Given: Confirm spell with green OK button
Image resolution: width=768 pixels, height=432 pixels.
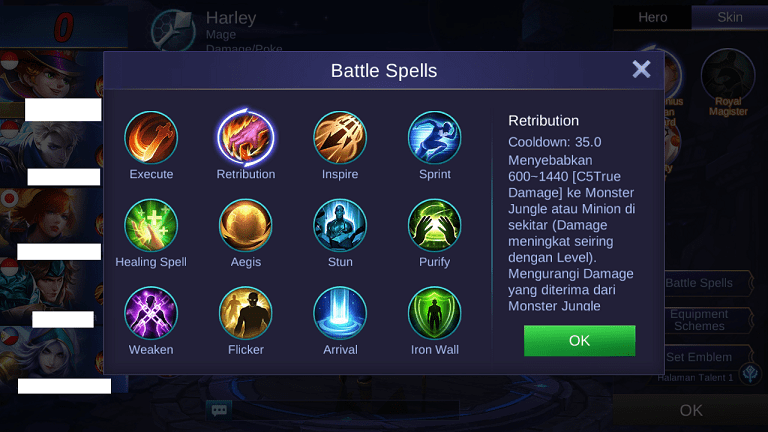Looking at the screenshot, I should tap(579, 340).
